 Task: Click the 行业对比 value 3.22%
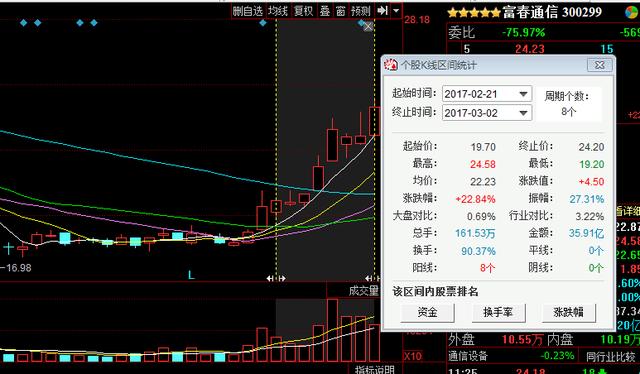click(x=590, y=216)
